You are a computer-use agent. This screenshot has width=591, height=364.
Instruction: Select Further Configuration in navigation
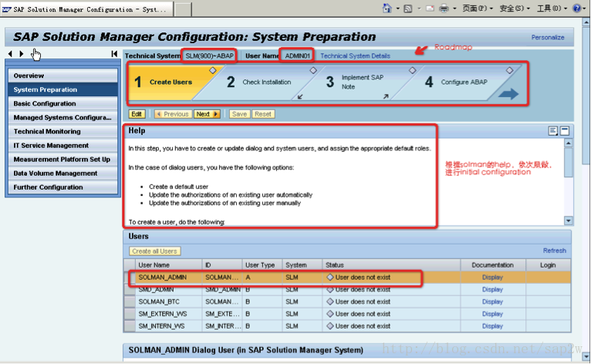(x=62, y=187)
